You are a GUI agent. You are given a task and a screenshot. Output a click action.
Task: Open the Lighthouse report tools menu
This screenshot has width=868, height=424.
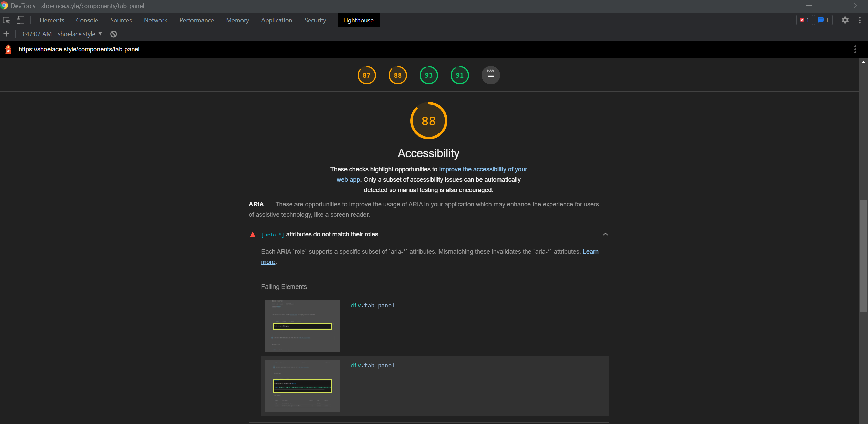855,49
